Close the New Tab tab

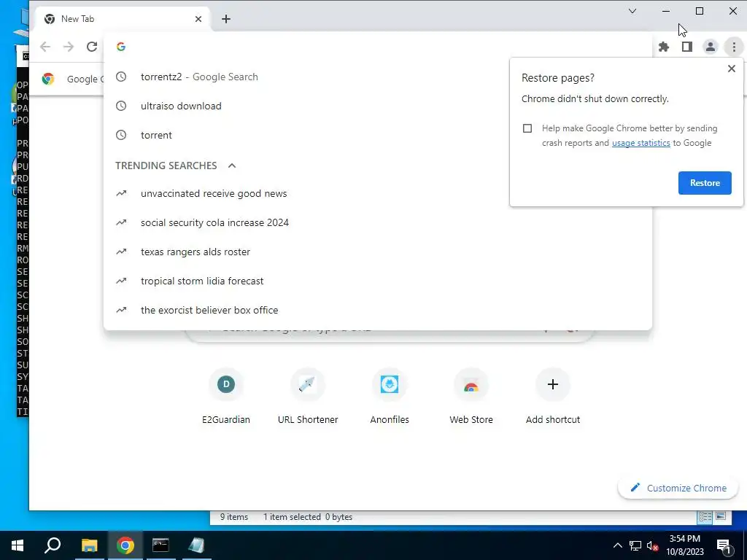[x=198, y=19]
